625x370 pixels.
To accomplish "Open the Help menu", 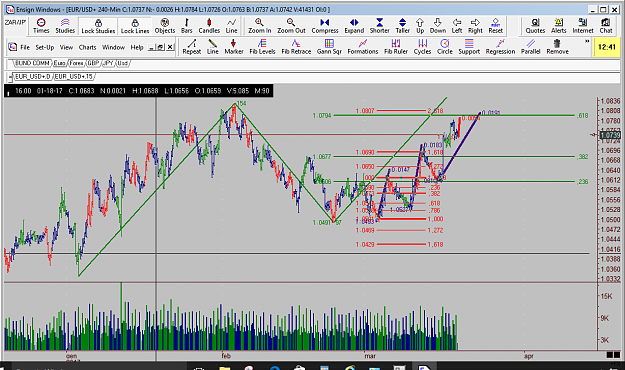I will [137, 47].
